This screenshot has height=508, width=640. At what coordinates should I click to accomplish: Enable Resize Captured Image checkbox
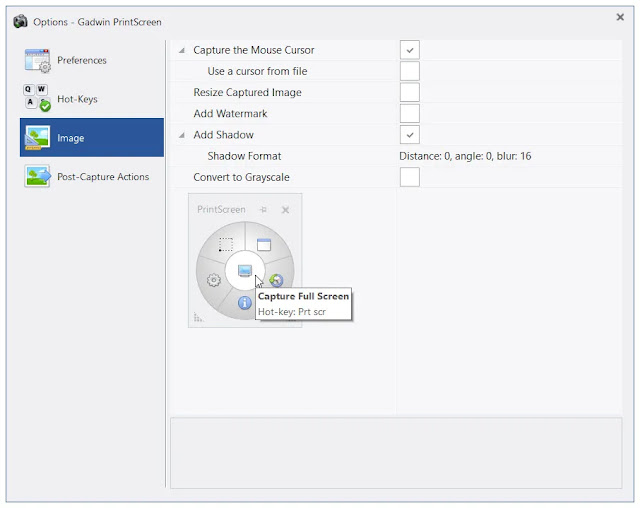coord(409,92)
